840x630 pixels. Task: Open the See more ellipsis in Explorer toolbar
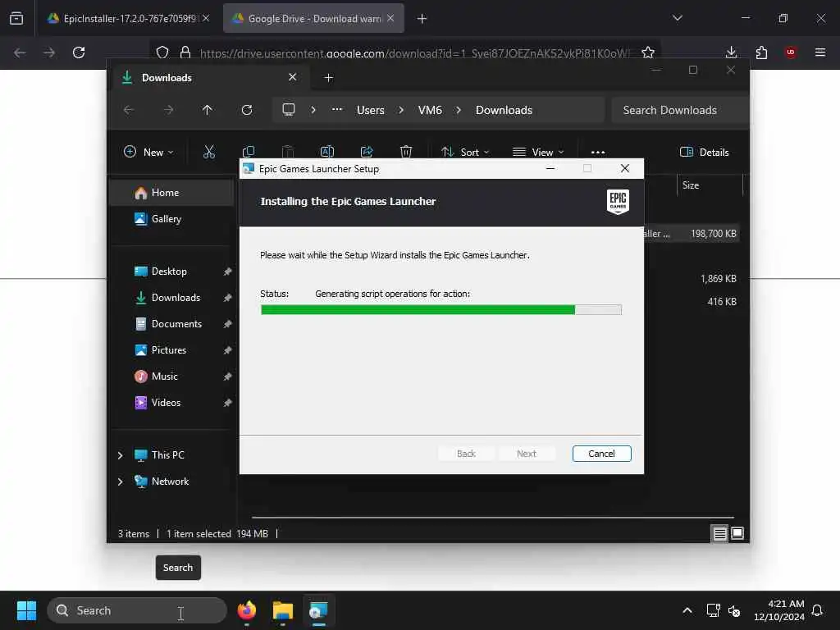click(598, 152)
